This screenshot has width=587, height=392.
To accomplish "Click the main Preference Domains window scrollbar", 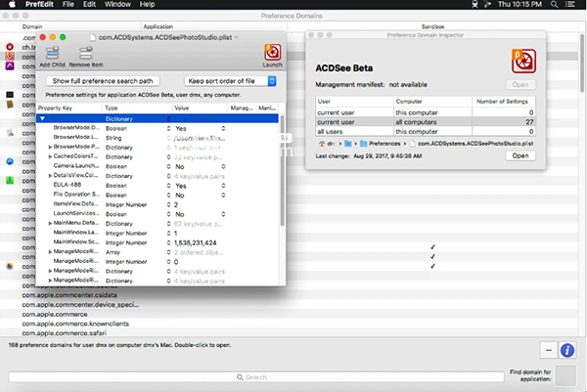I will 582,63.
